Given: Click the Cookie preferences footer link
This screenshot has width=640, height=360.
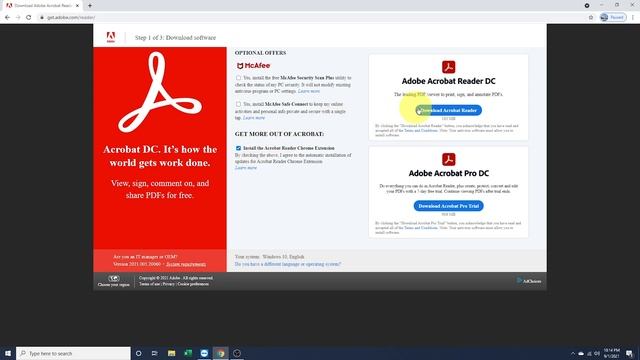Looking at the screenshot, I should click(193, 284).
